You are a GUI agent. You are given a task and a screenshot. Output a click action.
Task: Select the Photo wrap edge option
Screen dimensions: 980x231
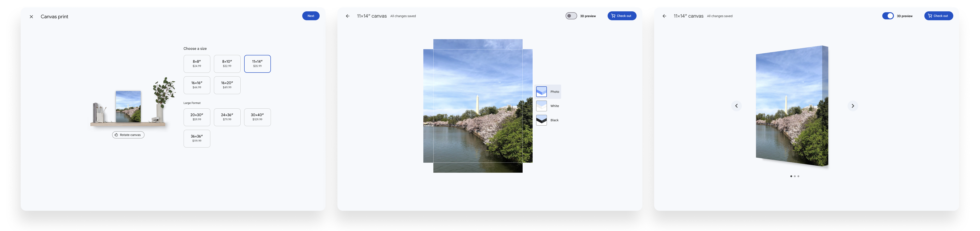(548, 92)
